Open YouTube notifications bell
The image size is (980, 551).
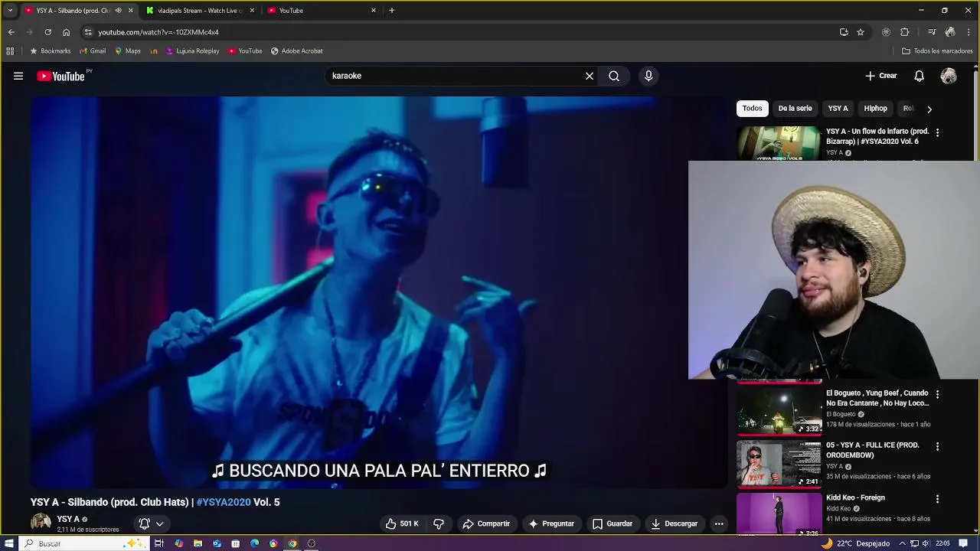920,76
